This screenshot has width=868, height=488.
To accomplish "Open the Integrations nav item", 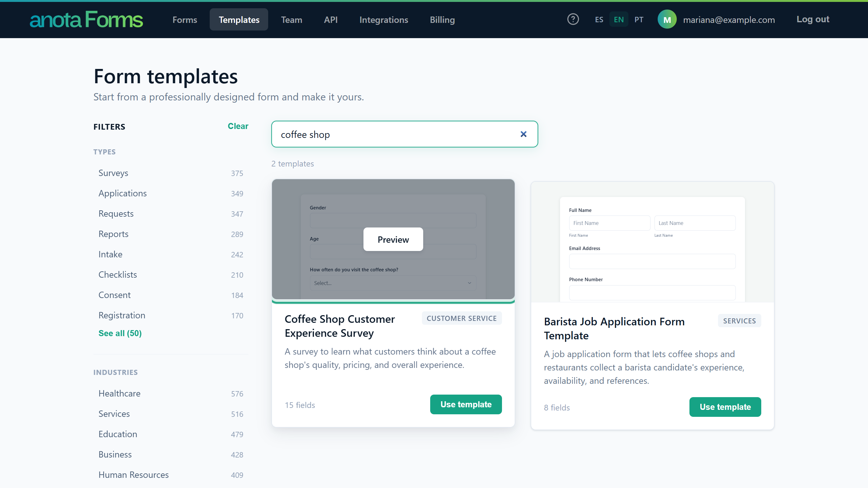I will 383,20.
